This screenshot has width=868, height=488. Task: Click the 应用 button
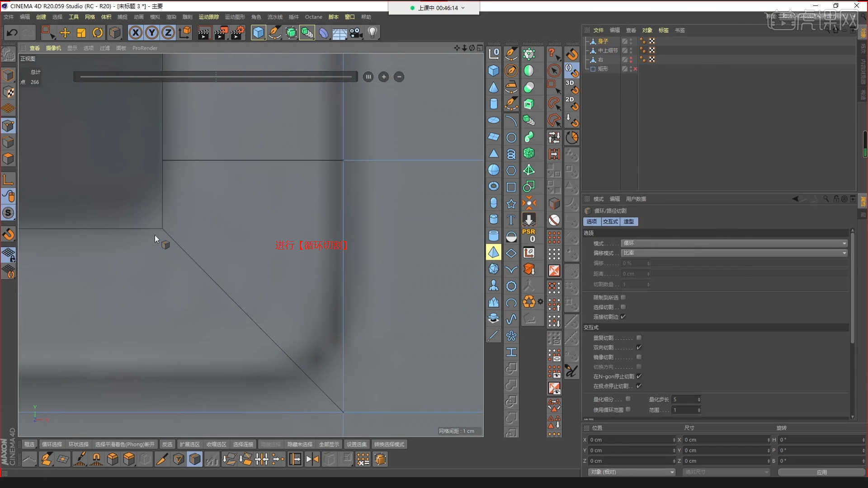coord(821,472)
